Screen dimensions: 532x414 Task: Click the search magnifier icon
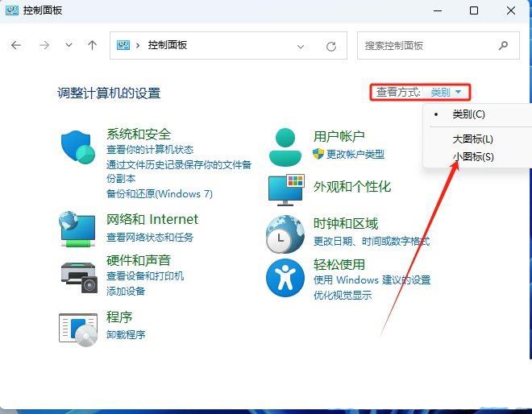pos(503,45)
